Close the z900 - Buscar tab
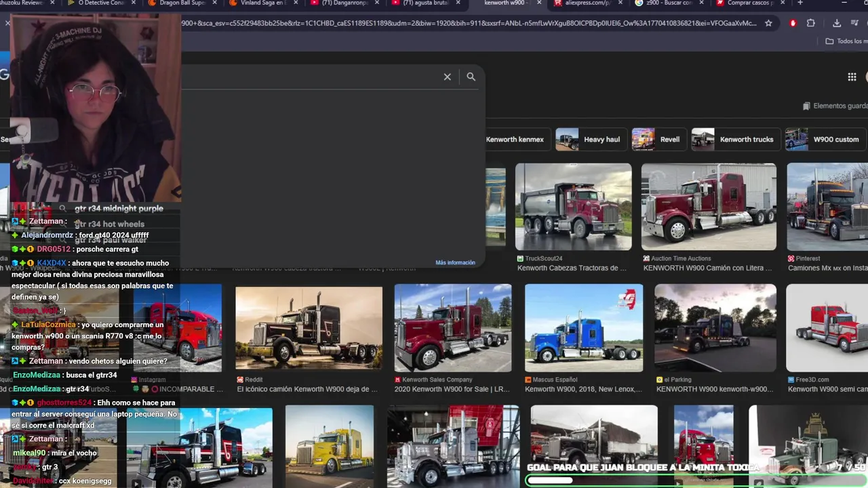This screenshot has width=868, height=488. [701, 3]
